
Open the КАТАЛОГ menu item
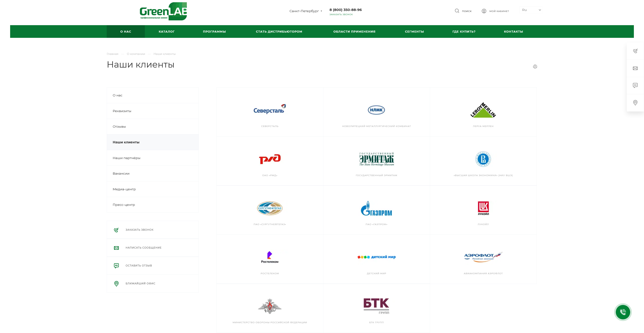coord(166,32)
